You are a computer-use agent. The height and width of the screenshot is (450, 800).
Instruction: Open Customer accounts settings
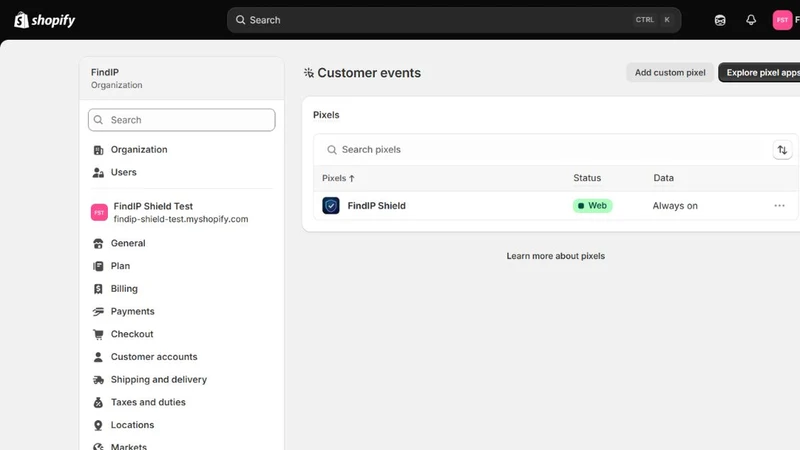[154, 357]
